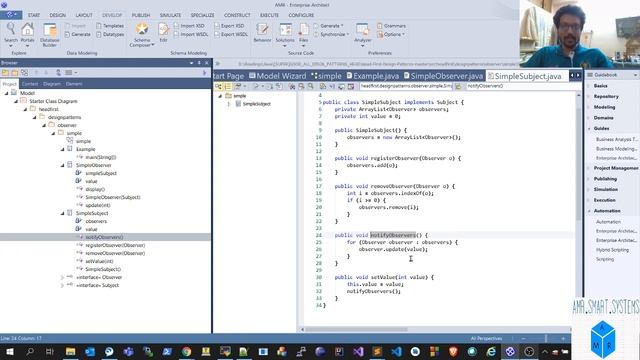This screenshot has width=640, height=360.
Task: Switch to the Context tab in Browser
Action: point(30,84)
